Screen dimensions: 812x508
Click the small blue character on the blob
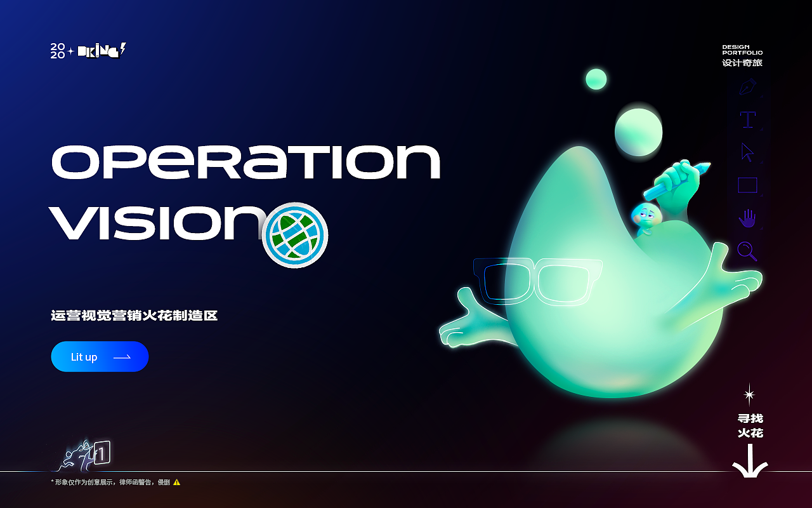pyautogui.click(x=646, y=218)
